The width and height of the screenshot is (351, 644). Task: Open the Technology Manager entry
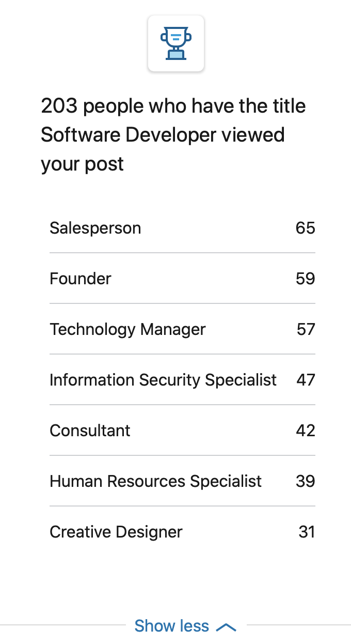(127, 329)
